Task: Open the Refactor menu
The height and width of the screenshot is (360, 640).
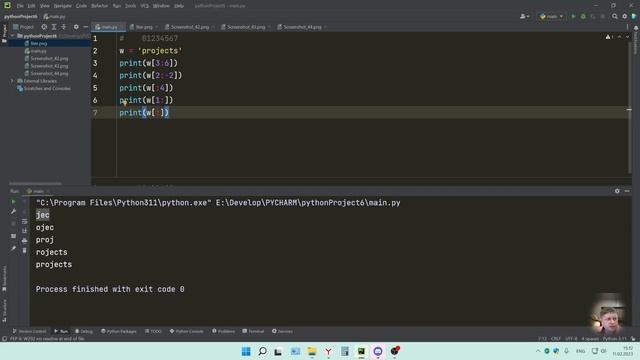Action: point(100,6)
